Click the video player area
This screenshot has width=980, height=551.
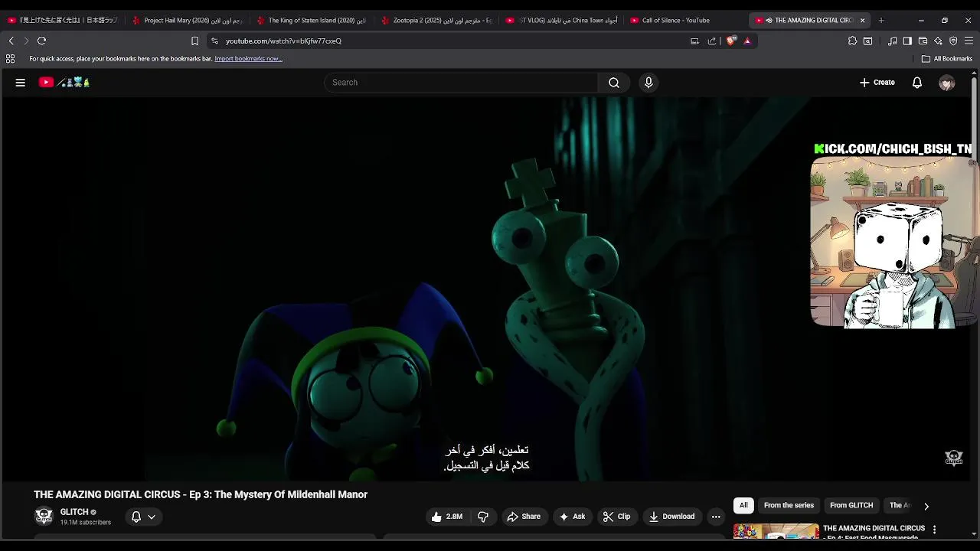click(487, 289)
